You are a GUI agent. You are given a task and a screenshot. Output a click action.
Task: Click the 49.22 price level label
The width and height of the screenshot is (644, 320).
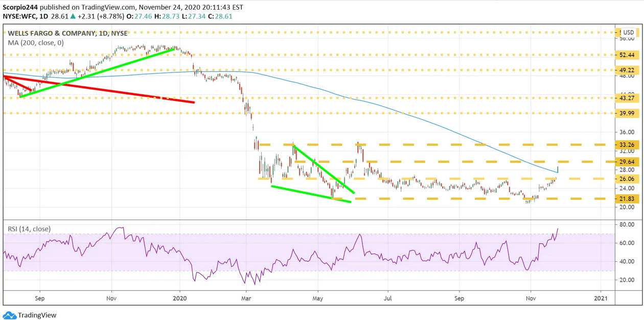[627, 70]
